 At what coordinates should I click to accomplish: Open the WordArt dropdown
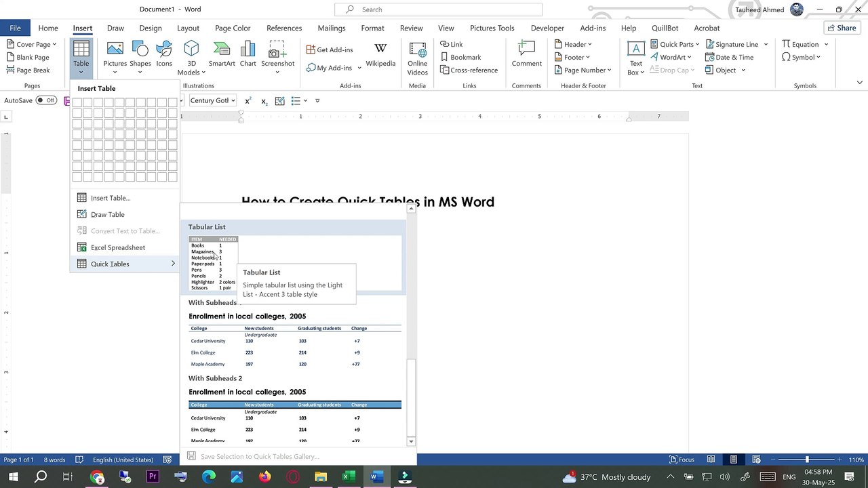click(x=670, y=57)
